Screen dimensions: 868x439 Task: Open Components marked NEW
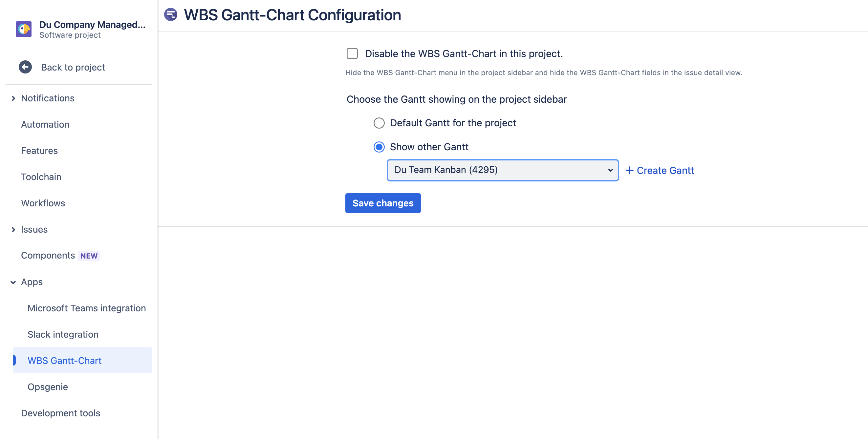48,255
